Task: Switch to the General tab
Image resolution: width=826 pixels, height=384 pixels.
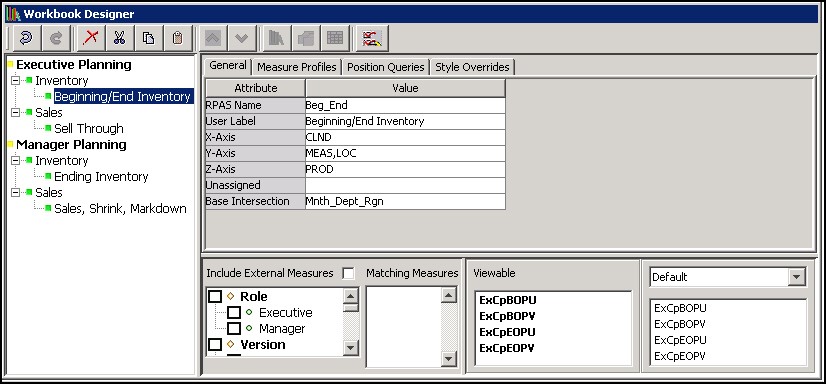Action: (x=228, y=66)
